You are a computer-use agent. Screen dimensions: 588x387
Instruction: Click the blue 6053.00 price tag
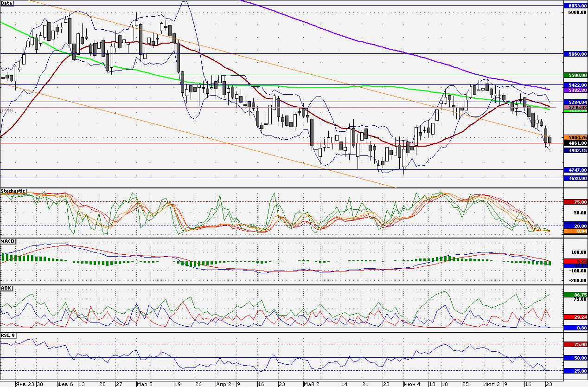(x=575, y=6)
